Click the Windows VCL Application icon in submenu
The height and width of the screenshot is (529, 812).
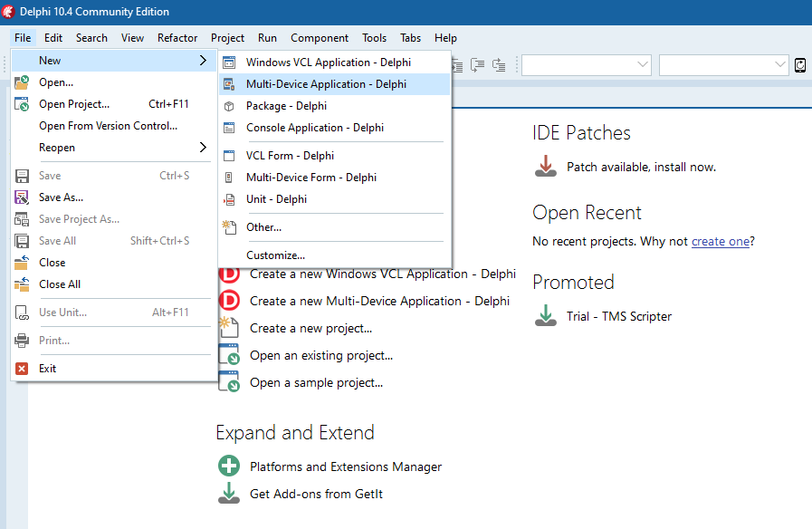(229, 63)
